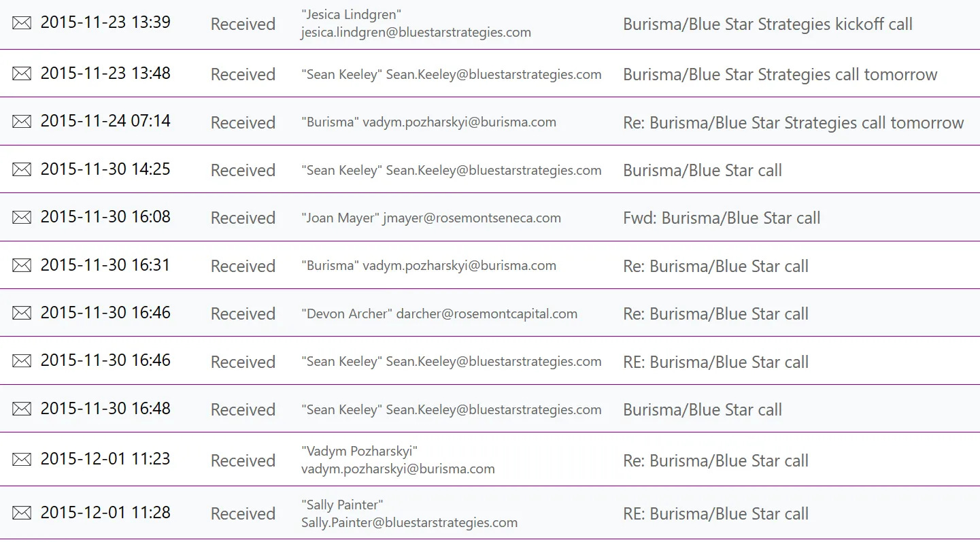Open 'Fwd: Burisma/Blue Star call' subject
The image size is (980, 542).
pyautogui.click(x=722, y=218)
